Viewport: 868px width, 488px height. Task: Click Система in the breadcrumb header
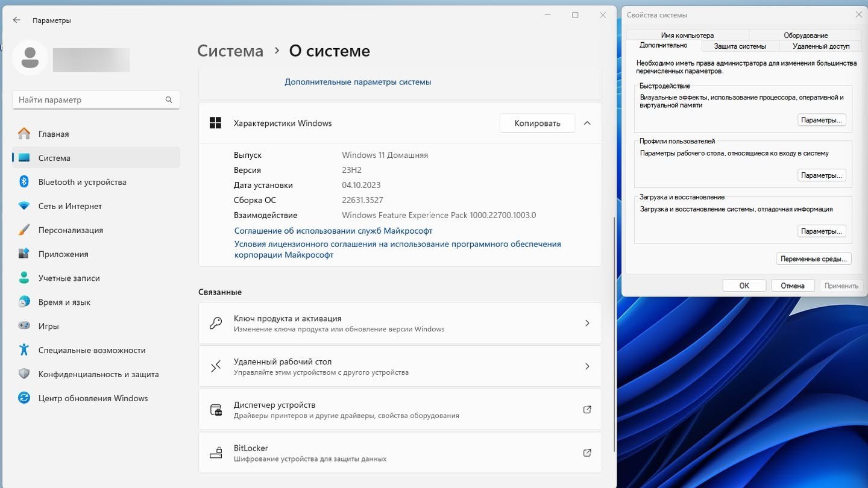coord(230,51)
